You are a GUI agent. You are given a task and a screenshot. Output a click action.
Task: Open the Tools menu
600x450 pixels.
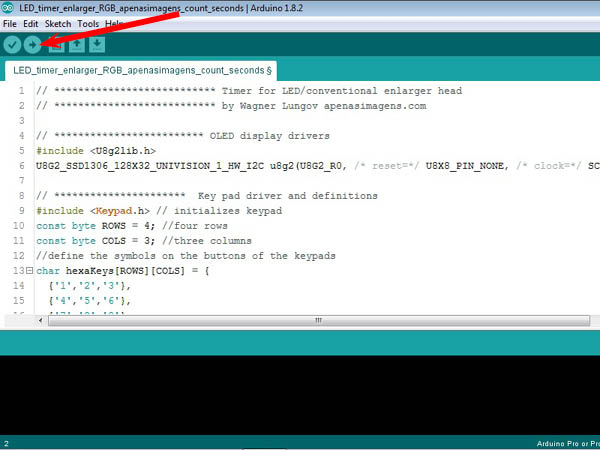pyautogui.click(x=88, y=22)
